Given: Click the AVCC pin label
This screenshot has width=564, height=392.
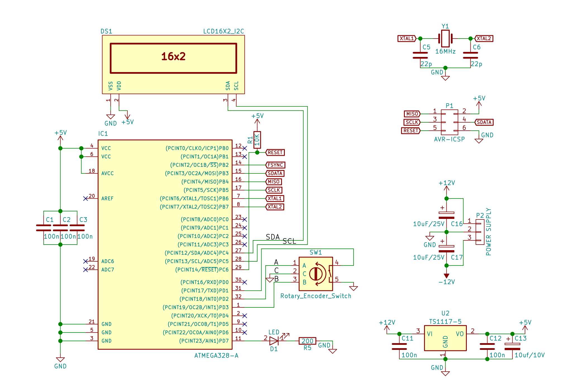Looking at the screenshot, I should point(107,173).
